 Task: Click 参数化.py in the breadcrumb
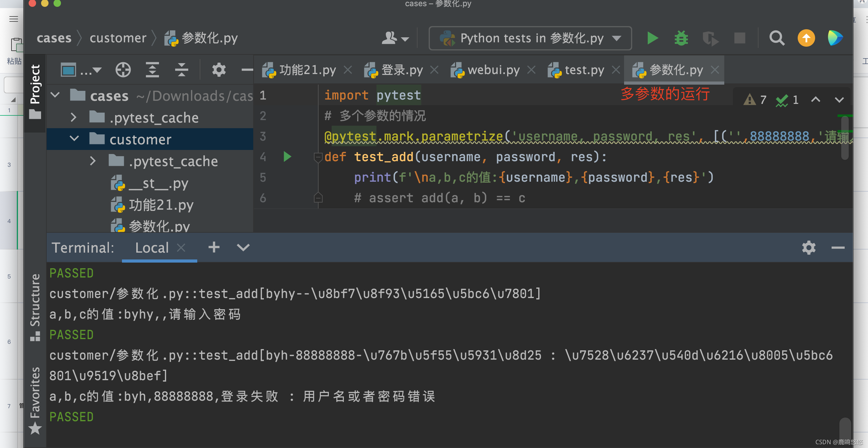201,38
